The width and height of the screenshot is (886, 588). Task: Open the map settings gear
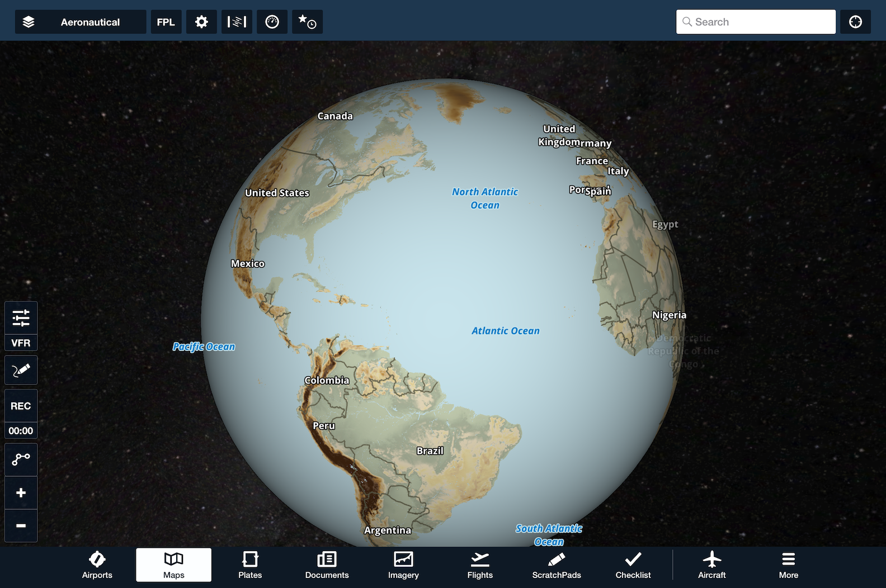(x=201, y=22)
